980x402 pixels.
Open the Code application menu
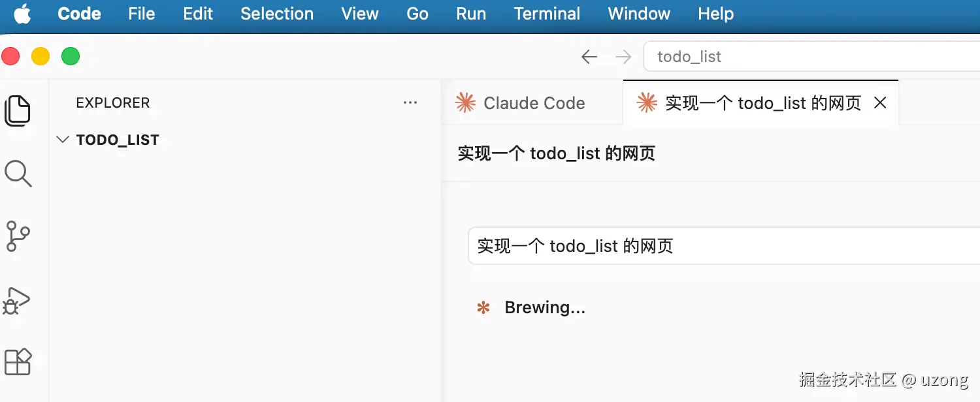79,14
